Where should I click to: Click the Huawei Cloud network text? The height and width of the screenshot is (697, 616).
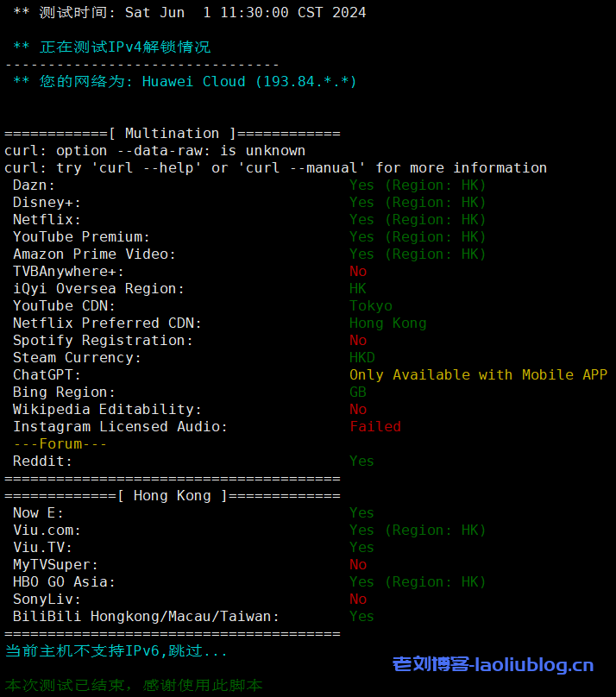tap(249, 81)
